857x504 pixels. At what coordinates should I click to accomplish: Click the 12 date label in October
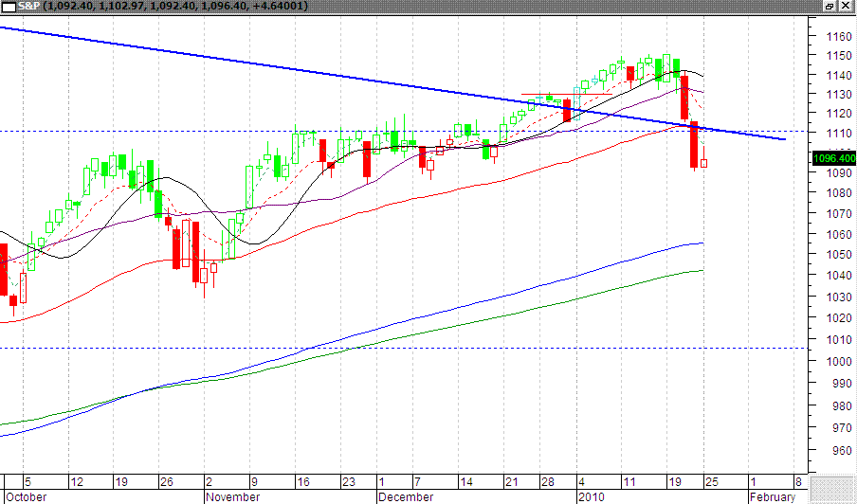(77, 482)
